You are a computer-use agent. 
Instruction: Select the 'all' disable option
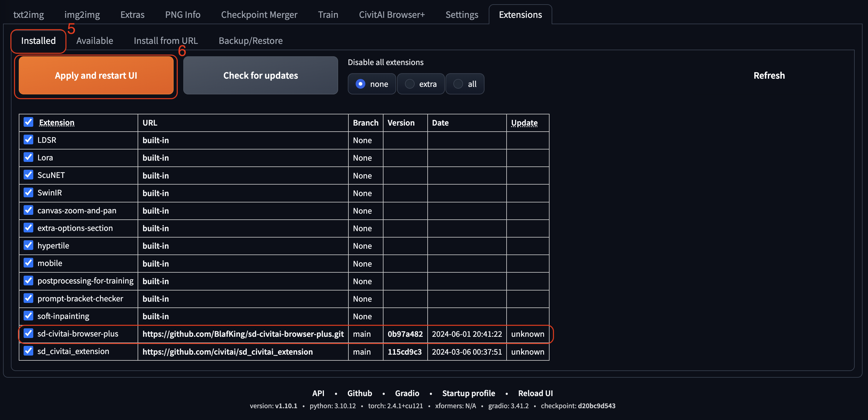click(458, 84)
